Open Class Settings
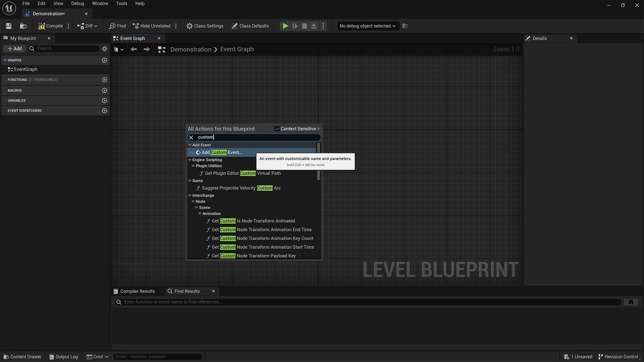This screenshot has height=362, width=644. click(205, 26)
